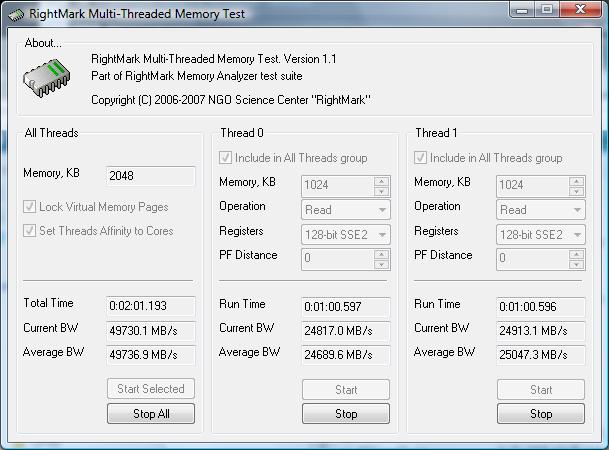This screenshot has width=609, height=450.
Task: Increase Thread 1 Memory KB with up arrow
Action: (577, 181)
